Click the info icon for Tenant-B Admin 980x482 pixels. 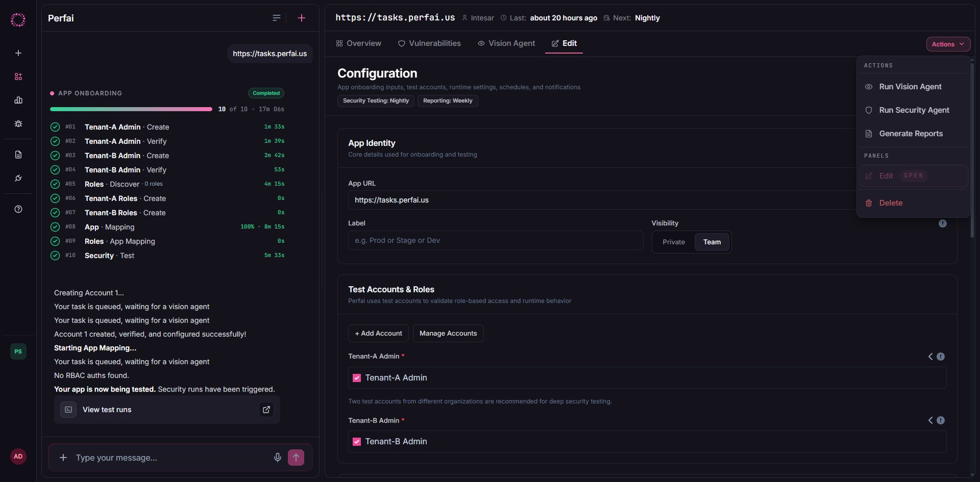[x=941, y=420]
